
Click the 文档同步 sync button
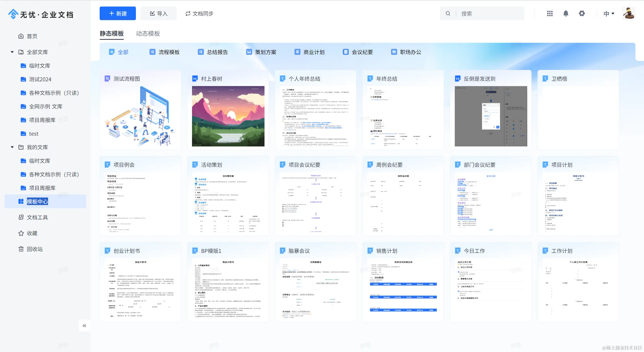[199, 14]
